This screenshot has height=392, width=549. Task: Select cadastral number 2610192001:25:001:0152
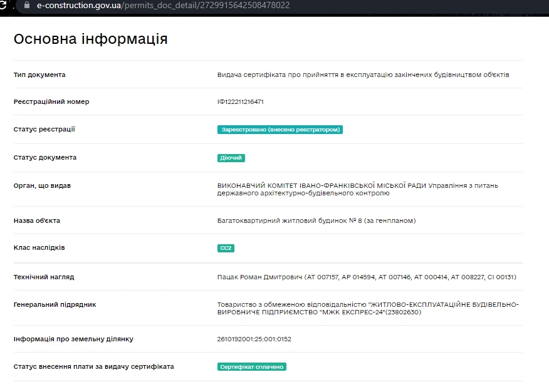click(x=254, y=339)
